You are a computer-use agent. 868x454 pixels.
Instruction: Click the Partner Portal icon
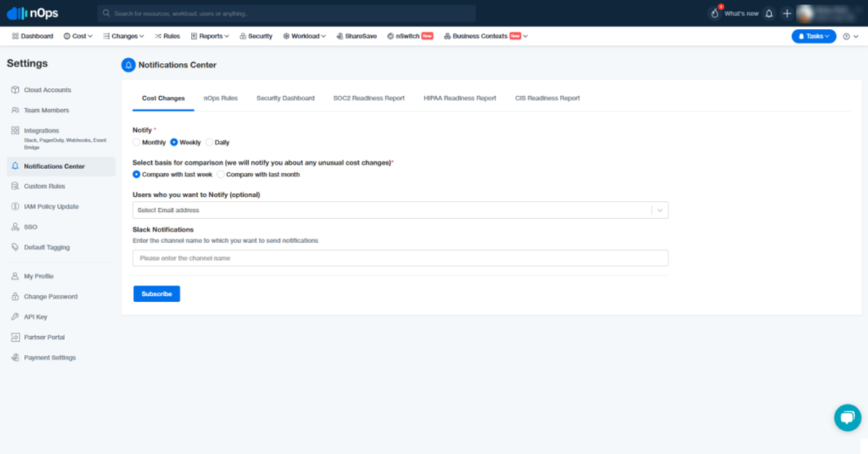[15, 337]
